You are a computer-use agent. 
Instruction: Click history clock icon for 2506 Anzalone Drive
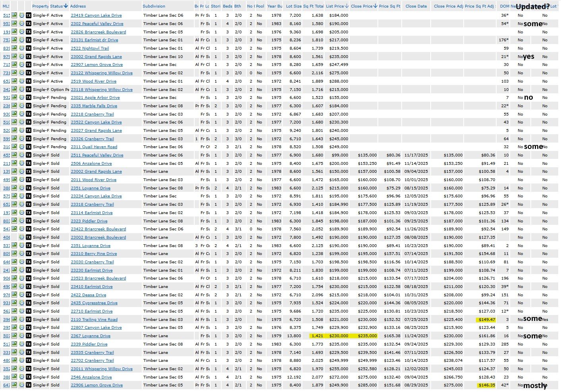(21, 164)
